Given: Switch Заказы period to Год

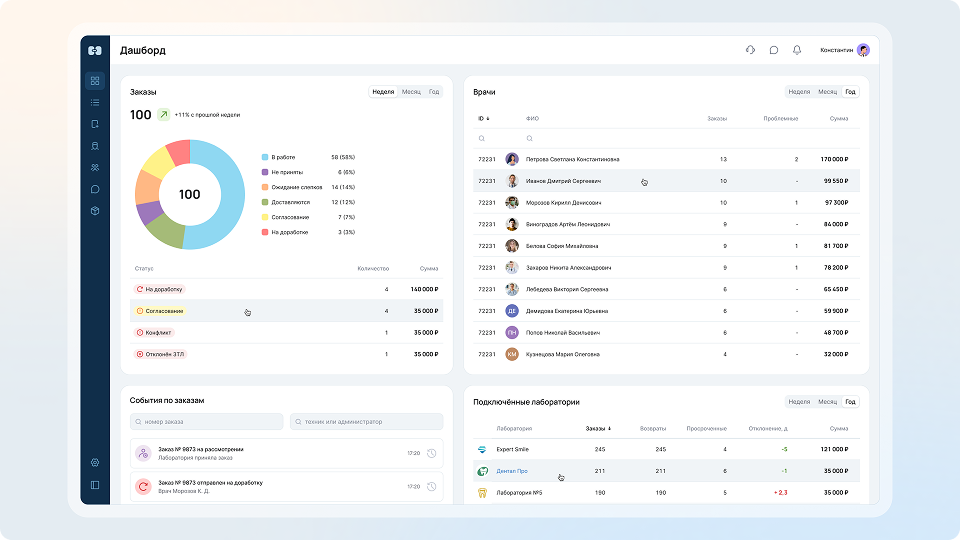Looking at the screenshot, I should pos(433,92).
